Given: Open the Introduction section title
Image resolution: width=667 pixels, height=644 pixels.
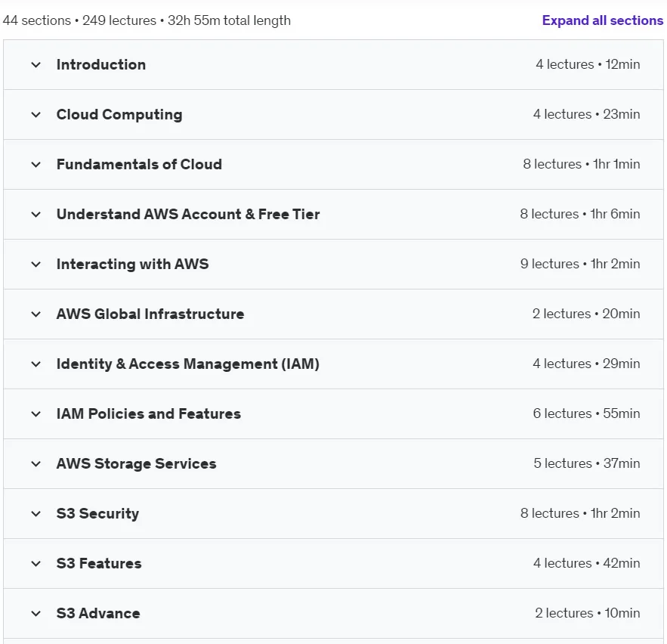Looking at the screenshot, I should pos(101,65).
